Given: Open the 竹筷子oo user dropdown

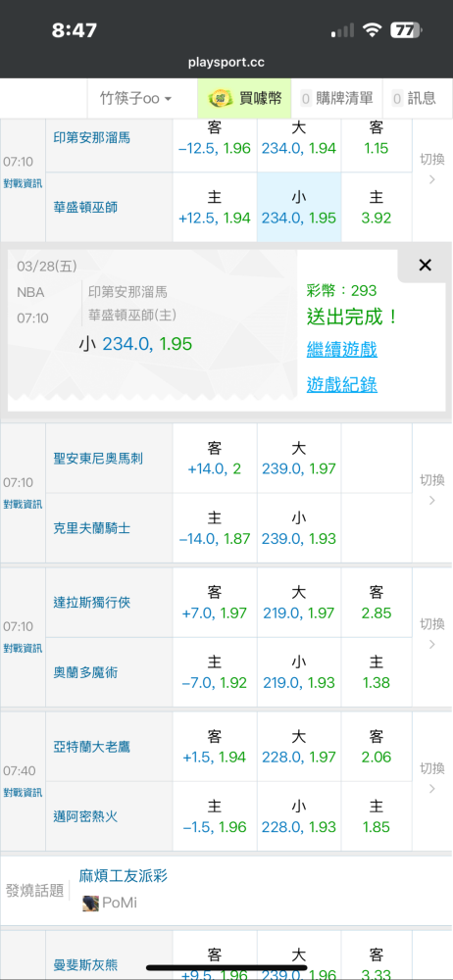Looking at the screenshot, I should click(x=135, y=98).
